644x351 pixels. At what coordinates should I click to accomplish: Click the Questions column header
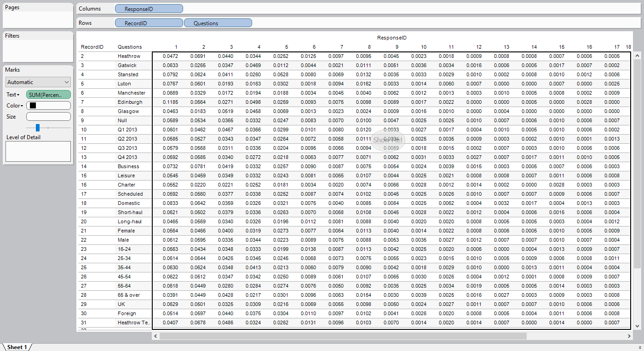[x=130, y=47]
